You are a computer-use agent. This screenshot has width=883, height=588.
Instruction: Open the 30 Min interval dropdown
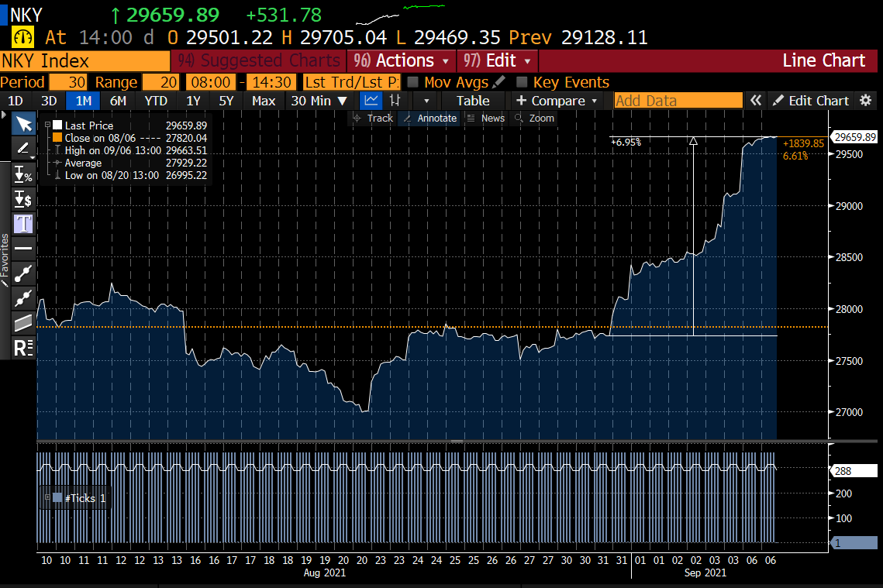click(x=319, y=101)
